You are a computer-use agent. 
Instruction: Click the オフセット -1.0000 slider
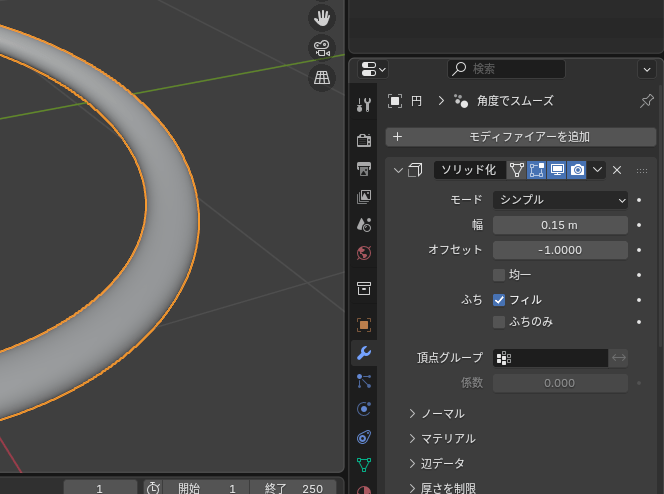tap(560, 250)
